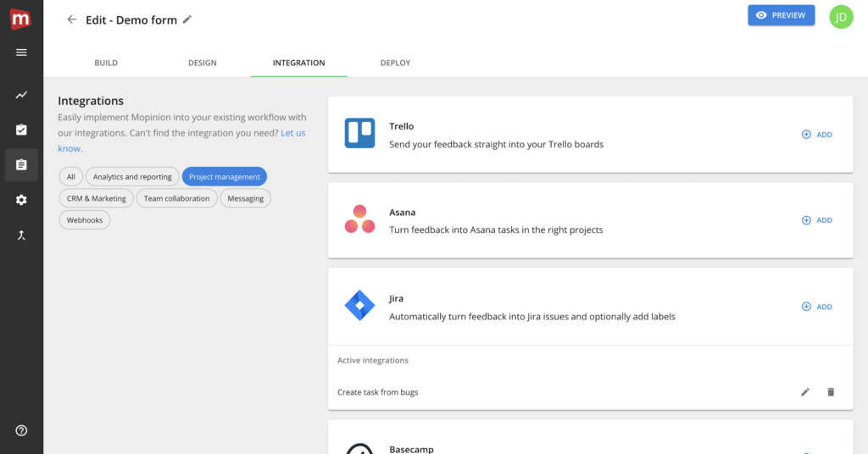Click the Jira logo
This screenshot has height=454, width=868.
point(359,305)
